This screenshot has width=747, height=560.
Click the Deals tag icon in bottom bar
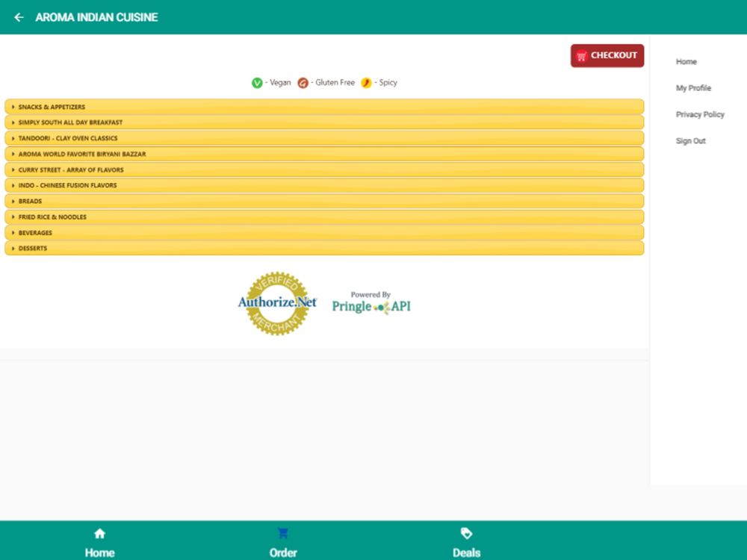466,534
